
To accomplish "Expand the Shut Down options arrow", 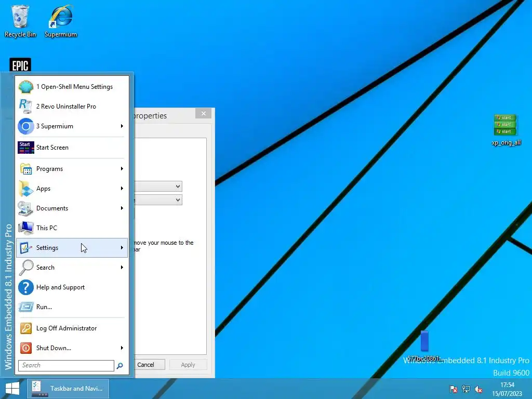I will coord(122,348).
